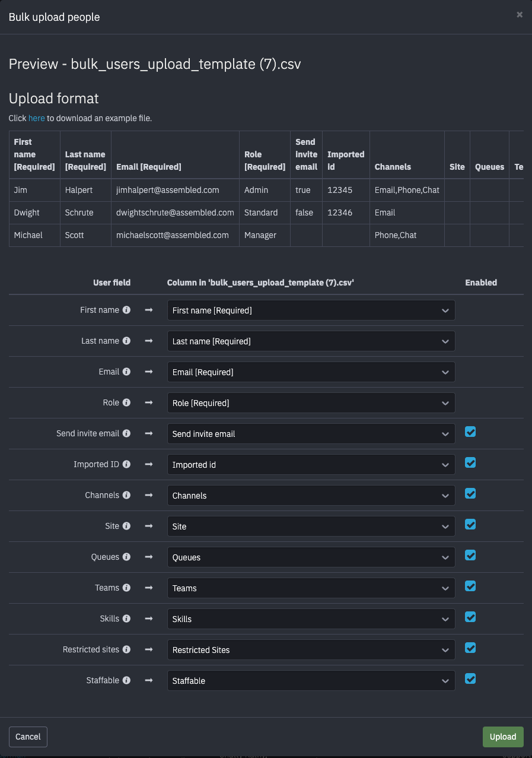This screenshot has height=758, width=532.
Task: Disable the Skills field checkbox
Action: pos(470,617)
